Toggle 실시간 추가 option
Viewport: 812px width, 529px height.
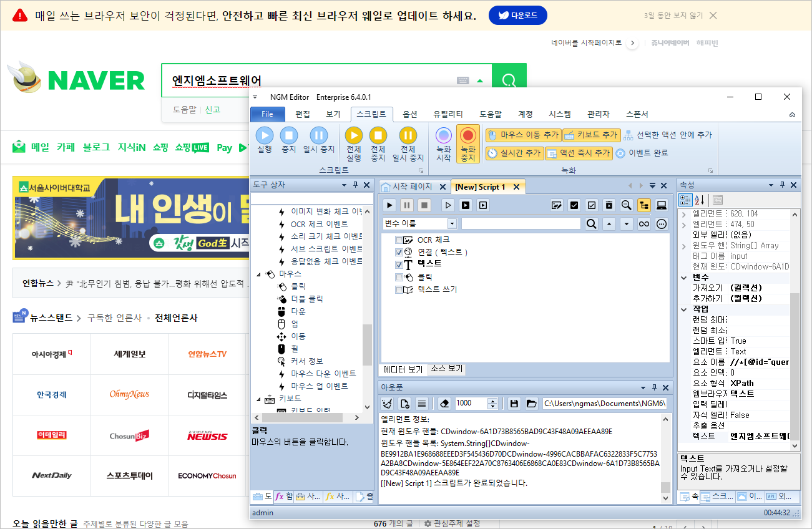pyautogui.click(x=514, y=153)
